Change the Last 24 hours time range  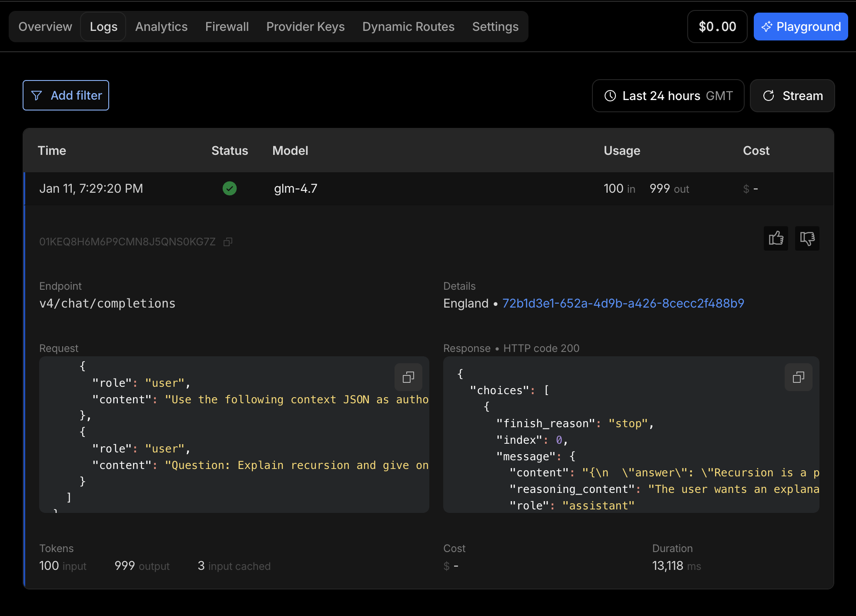[x=668, y=96]
